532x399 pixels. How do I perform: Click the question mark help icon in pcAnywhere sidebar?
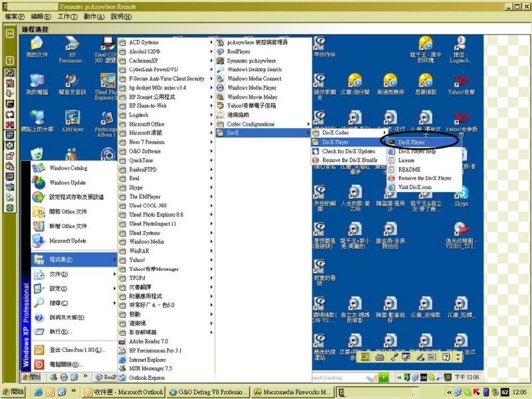[x=10, y=61]
